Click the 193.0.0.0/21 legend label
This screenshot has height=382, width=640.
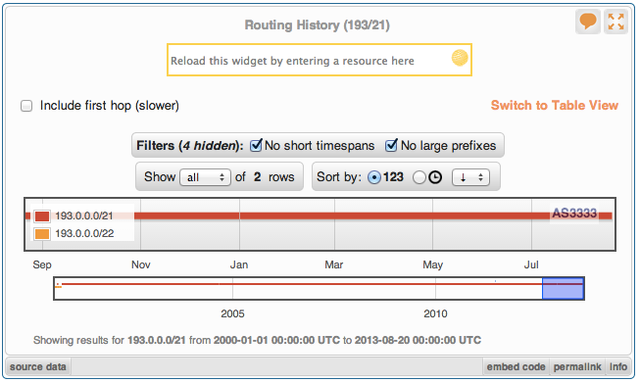[x=84, y=216]
